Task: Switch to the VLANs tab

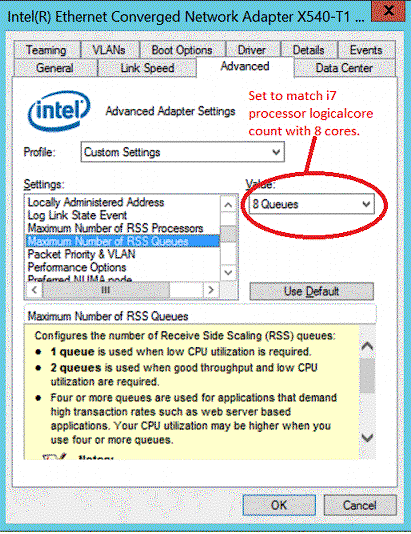Action: [110, 50]
